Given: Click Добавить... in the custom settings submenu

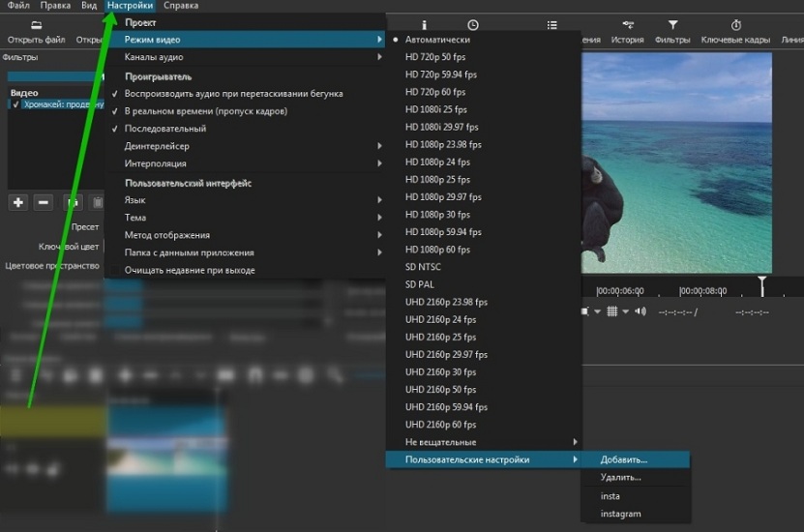Looking at the screenshot, I should 624,459.
